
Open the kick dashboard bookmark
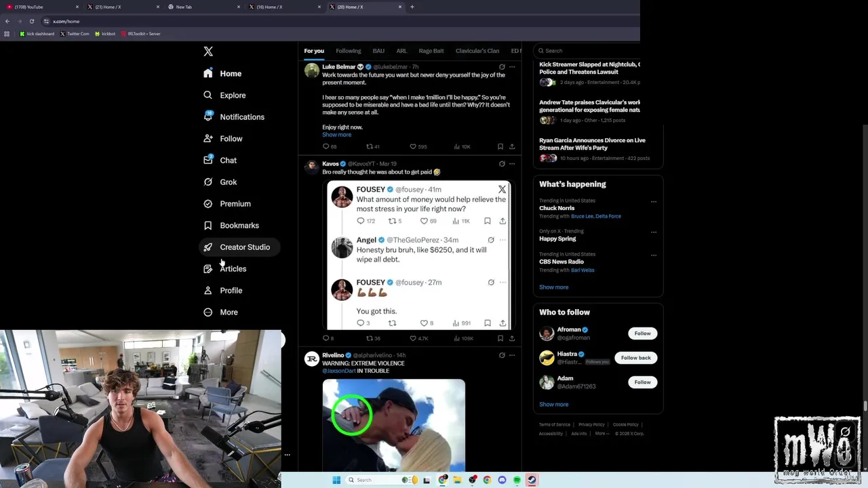pos(37,33)
